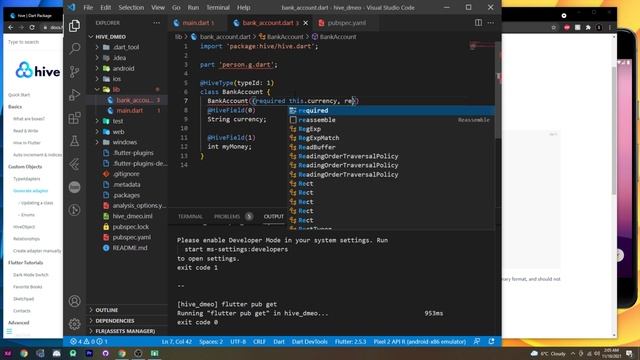
Task: Click the split editor icon
Action: click(478, 23)
